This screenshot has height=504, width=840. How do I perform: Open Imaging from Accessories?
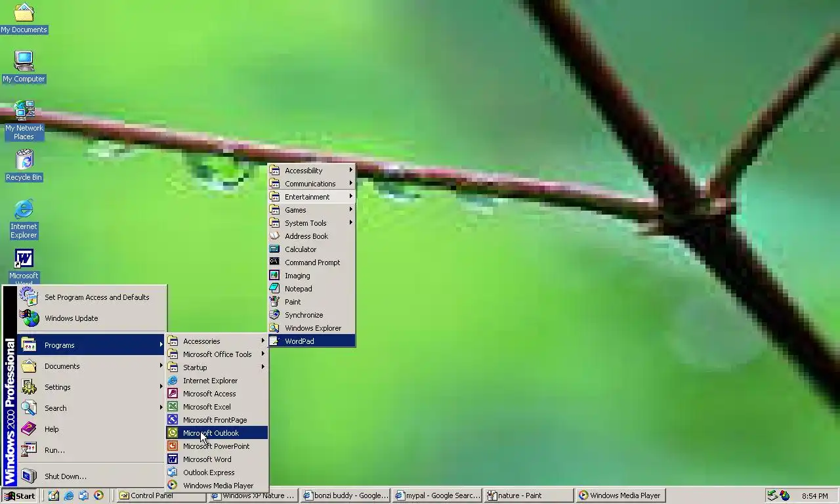coord(312,276)
